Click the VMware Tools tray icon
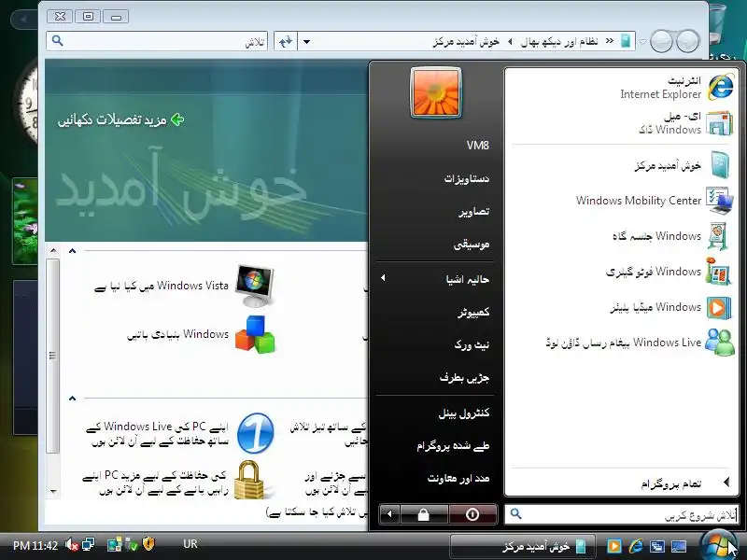 [x=132, y=544]
